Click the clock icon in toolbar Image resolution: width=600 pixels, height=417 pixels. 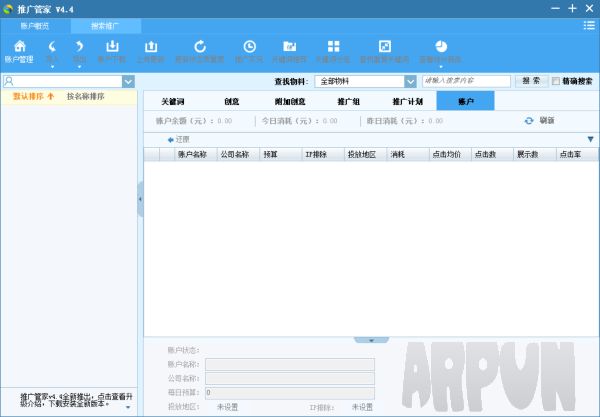click(x=249, y=47)
